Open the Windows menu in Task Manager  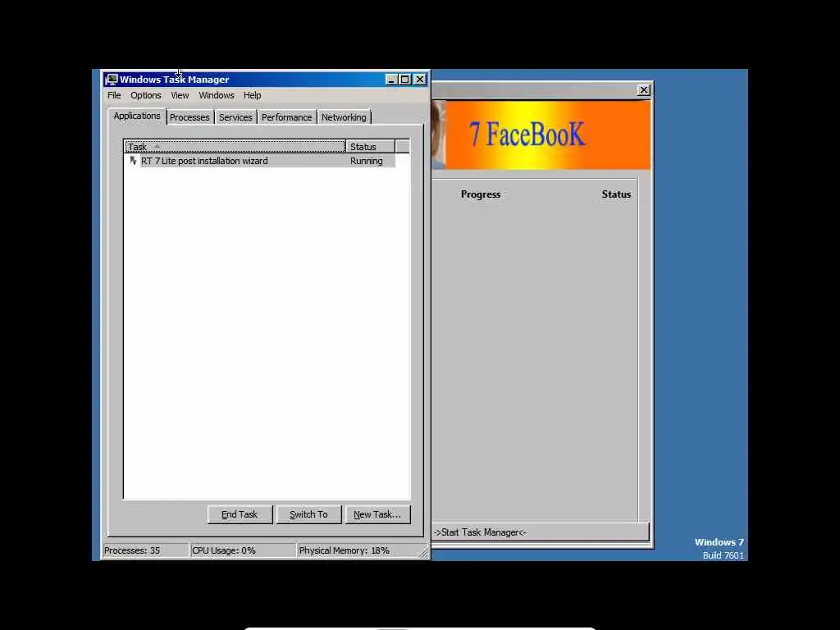pyautogui.click(x=217, y=95)
